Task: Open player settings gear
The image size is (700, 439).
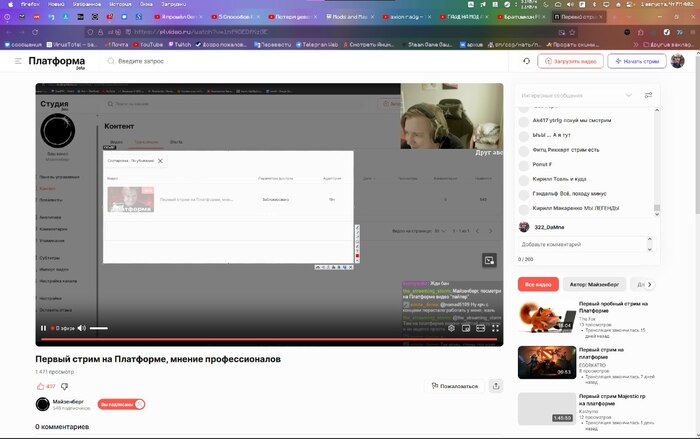Action: 451,328
